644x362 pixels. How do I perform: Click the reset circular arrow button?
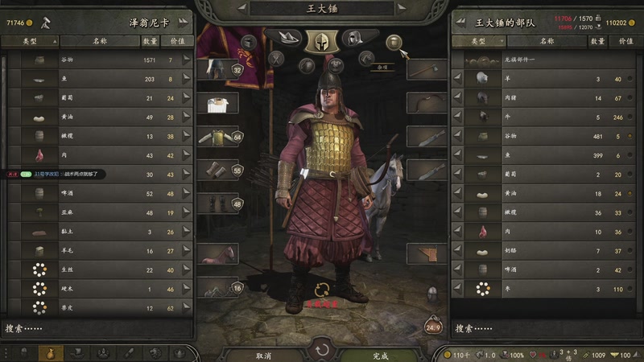click(x=323, y=350)
